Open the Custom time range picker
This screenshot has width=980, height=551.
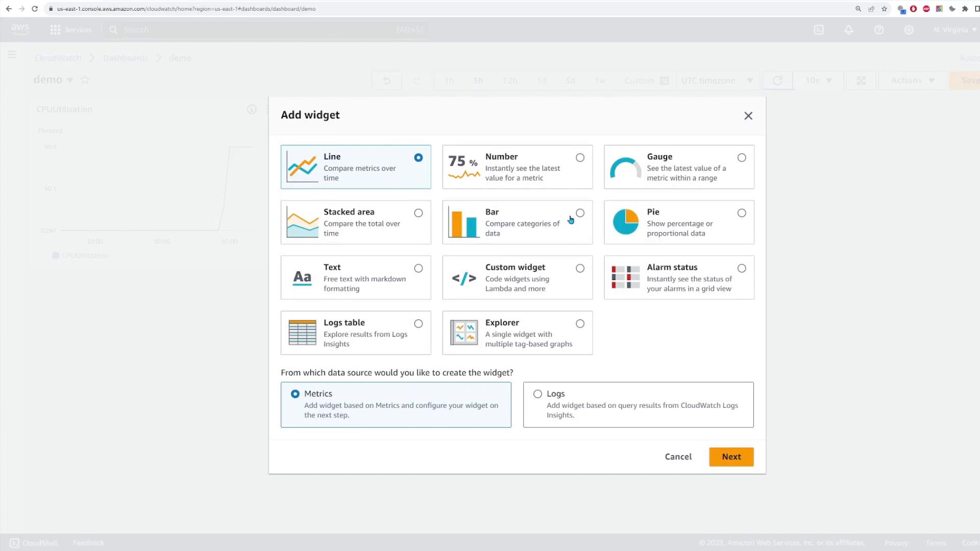pos(646,81)
